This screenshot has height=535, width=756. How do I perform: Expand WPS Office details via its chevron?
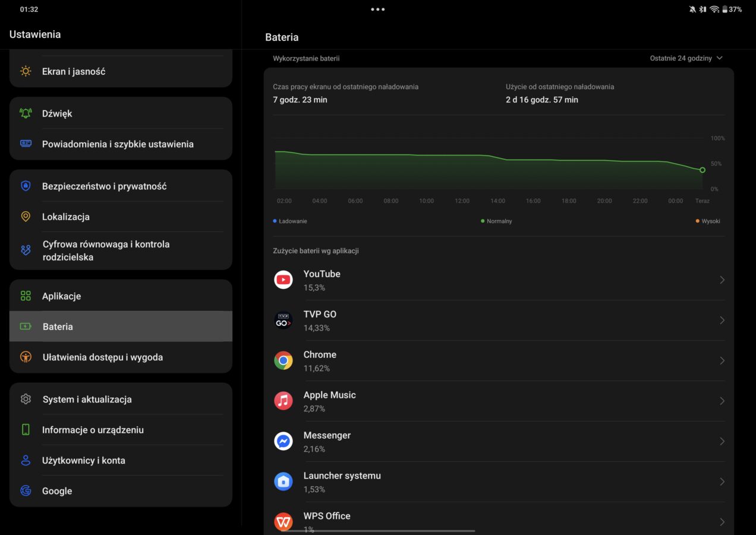722,522
